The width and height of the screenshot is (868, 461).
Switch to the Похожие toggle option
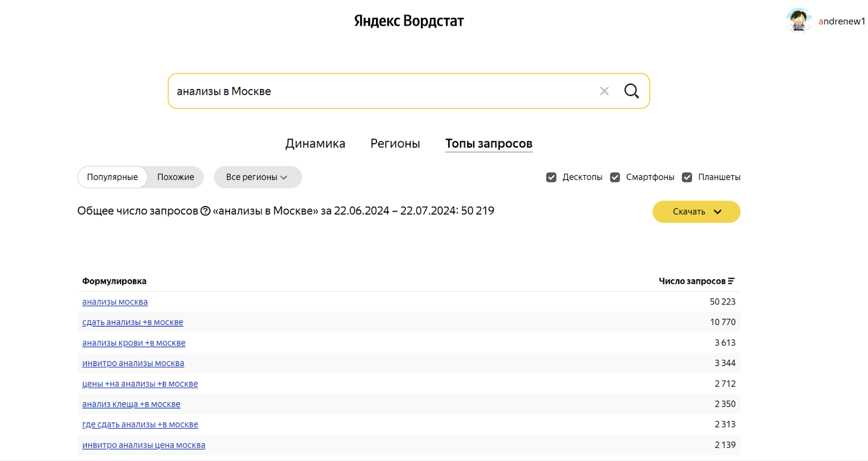click(176, 177)
